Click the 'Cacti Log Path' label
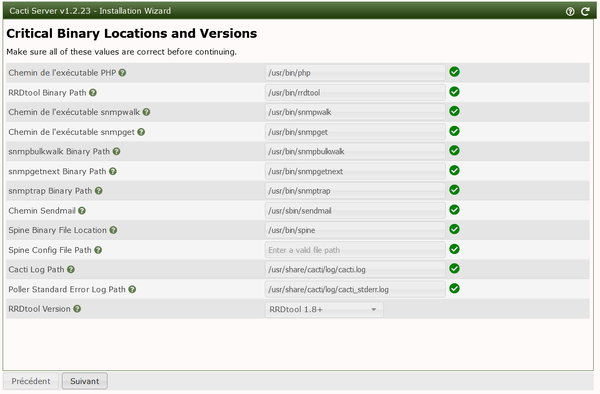Image resolution: width=600 pixels, height=394 pixels. (36, 270)
